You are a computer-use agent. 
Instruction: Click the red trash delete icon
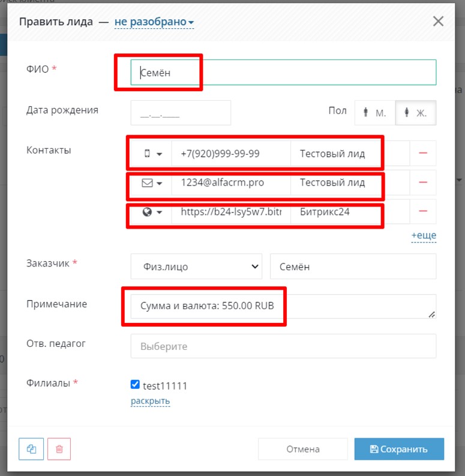(59, 448)
